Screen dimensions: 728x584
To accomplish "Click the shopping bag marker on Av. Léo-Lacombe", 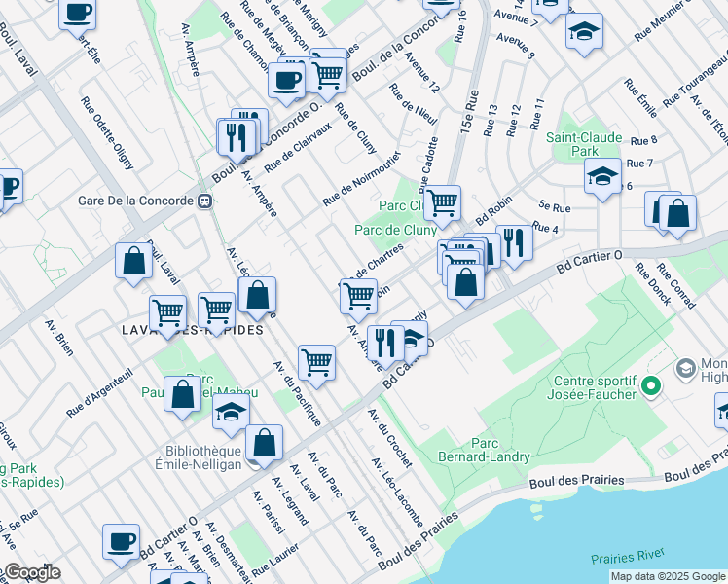I will [x=257, y=299].
